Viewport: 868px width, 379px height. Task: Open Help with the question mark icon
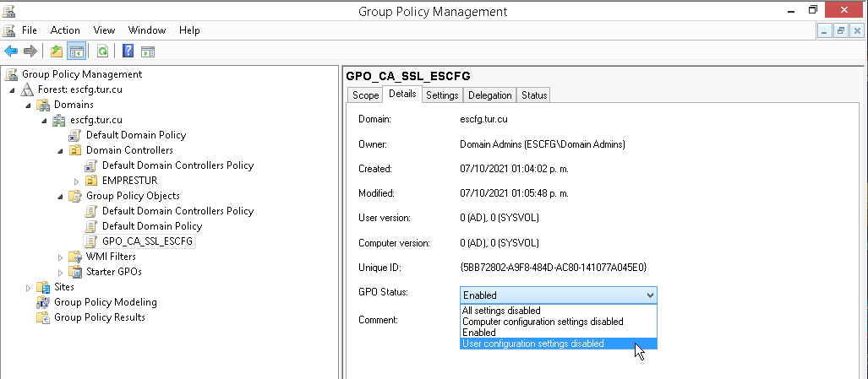click(x=128, y=51)
